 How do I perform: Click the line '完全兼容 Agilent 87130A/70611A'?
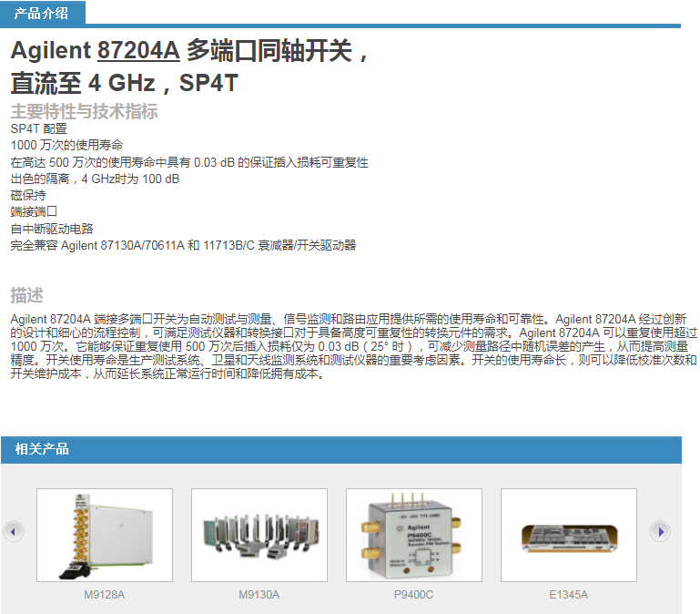click(183, 245)
